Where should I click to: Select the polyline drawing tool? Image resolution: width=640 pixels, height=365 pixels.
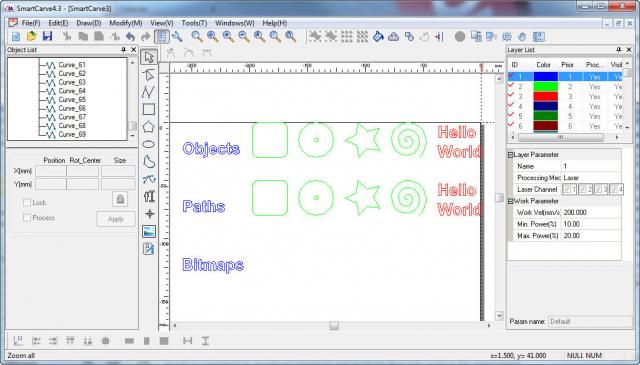coord(149,92)
